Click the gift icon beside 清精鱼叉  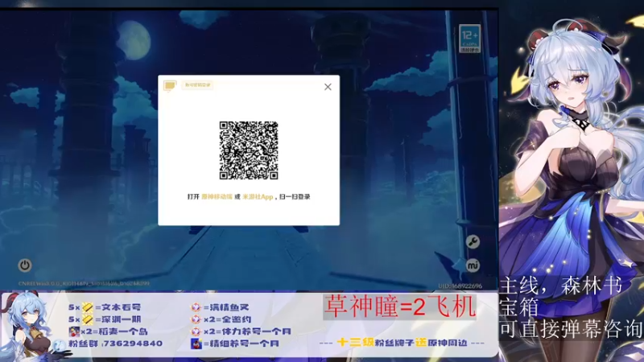click(196, 307)
